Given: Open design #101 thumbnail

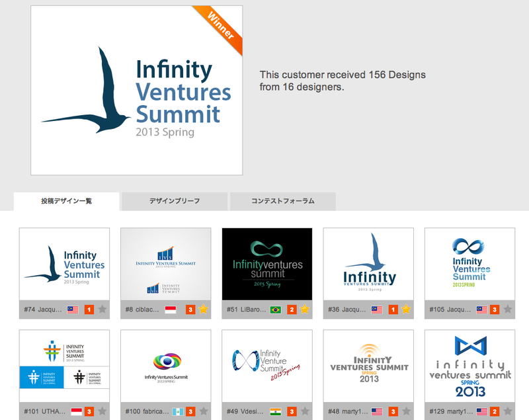Looking at the screenshot, I should 64,366.
